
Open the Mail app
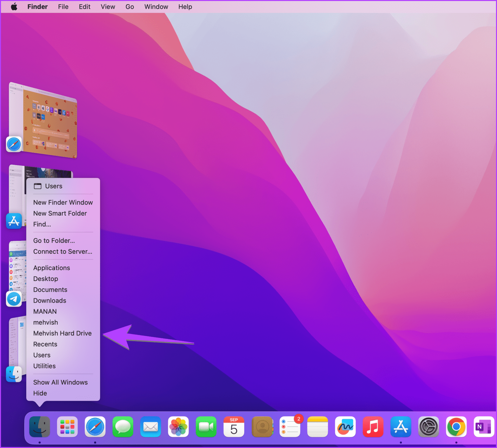tap(150, 427)
